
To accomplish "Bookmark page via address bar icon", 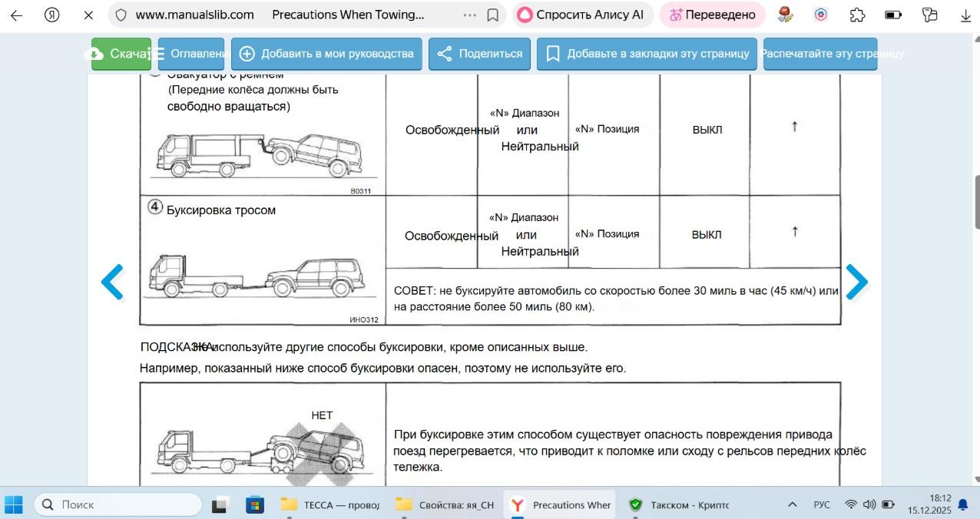I will pyautogui.click(x=493, y=15).
